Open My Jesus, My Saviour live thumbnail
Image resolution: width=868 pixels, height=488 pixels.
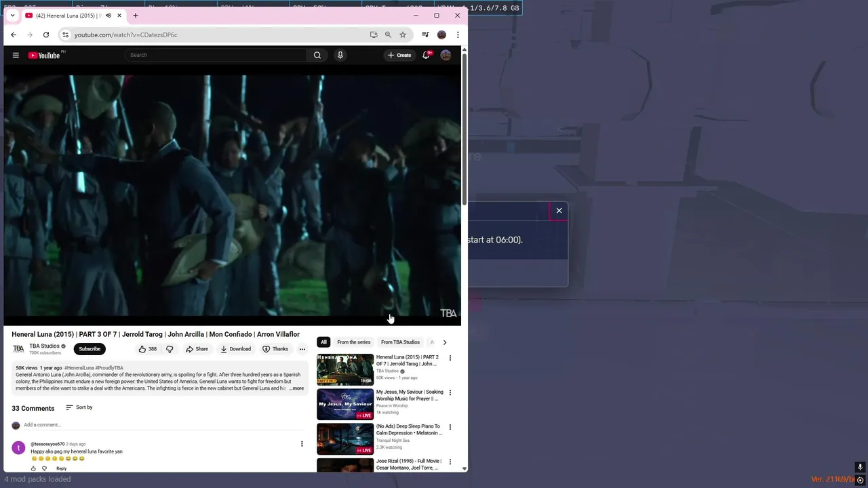(345, 404)
